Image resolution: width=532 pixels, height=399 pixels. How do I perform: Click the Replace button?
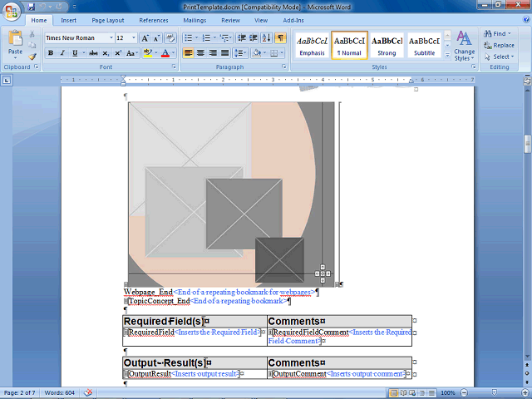coord(499,46)
